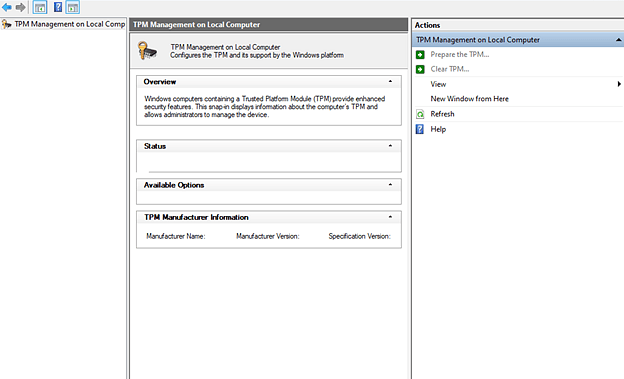624x379 pixels.
Task: Collapse the Overview section
Action: (390, 82)
